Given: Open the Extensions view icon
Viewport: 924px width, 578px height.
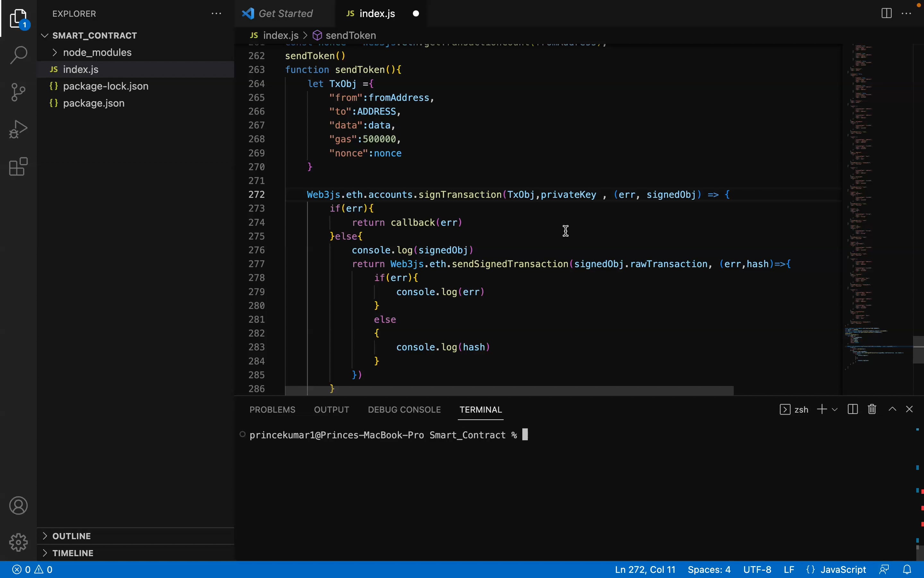Looking at the screenshot, I should tap(18, 166).
